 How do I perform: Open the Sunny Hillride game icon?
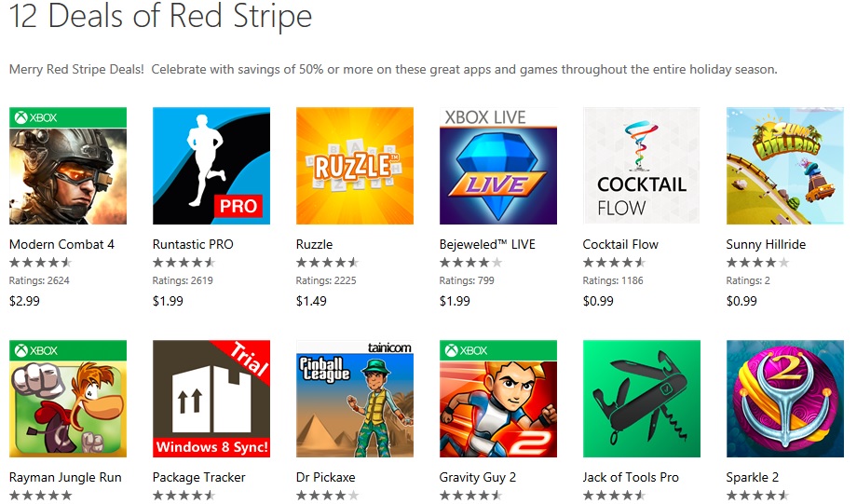click(785, 166)
